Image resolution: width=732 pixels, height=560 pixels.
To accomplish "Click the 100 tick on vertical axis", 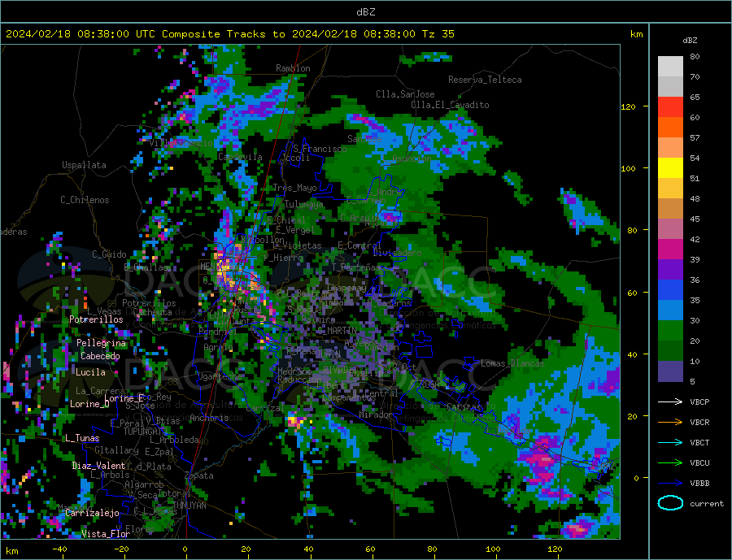I will [x=629, y=168].
